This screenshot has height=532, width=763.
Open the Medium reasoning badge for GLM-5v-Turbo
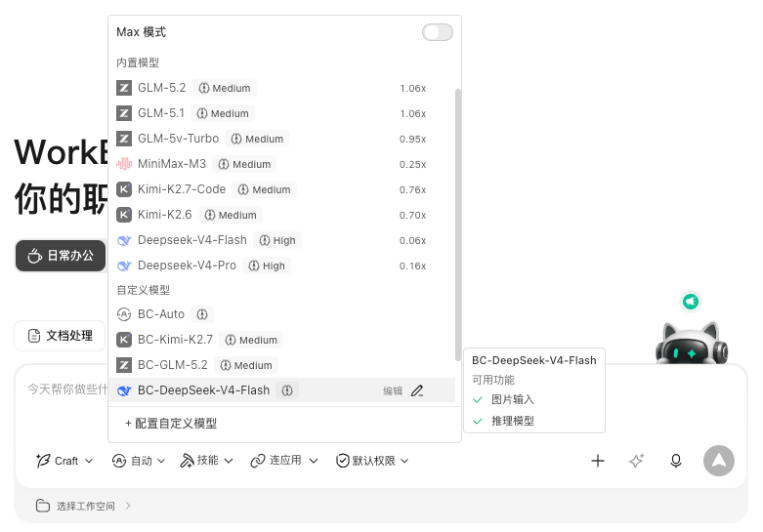pos(257,139)
